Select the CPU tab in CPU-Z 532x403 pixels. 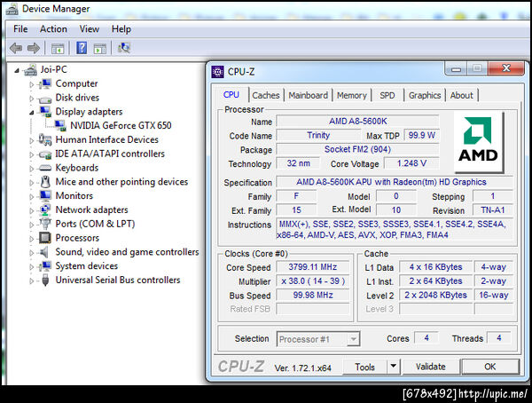[231, 94]
